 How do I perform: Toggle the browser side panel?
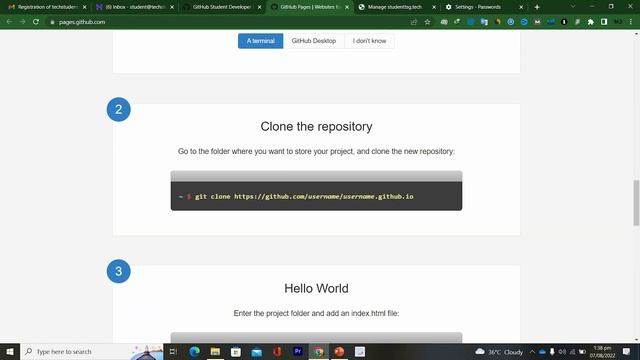click(604, 22)
